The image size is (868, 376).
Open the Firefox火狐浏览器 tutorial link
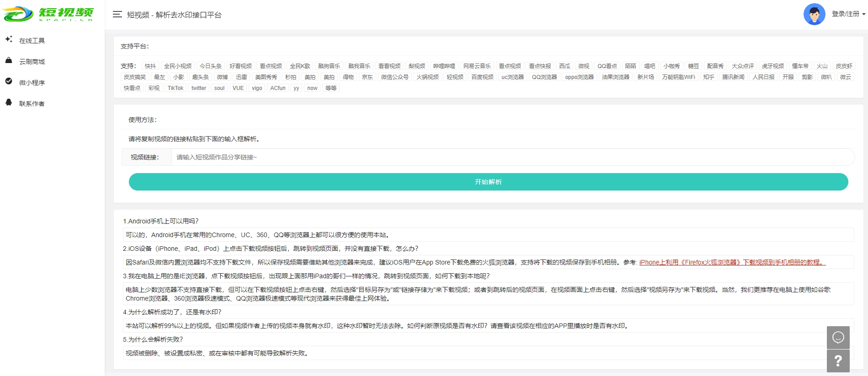click(x=732, y=262)
